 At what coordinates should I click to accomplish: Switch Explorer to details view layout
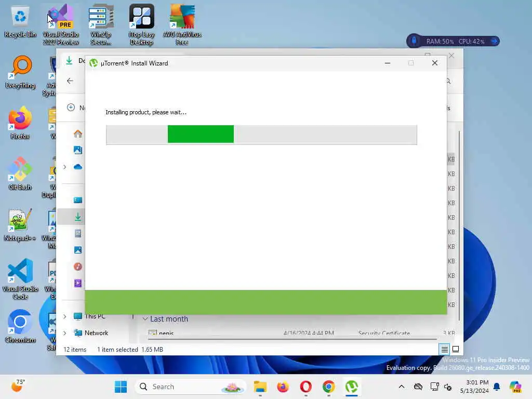[445, 349]
